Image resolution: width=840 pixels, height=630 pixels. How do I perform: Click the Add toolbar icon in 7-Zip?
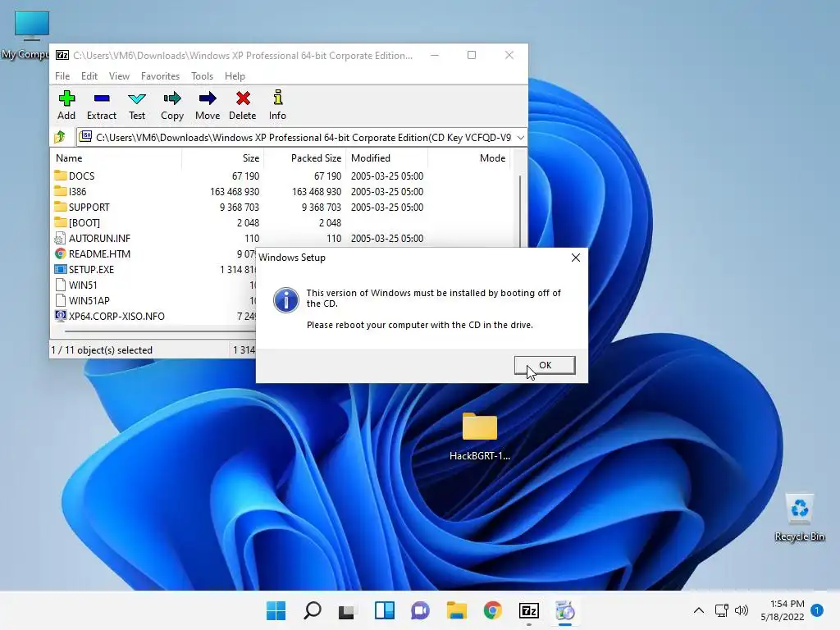tap(66, 105)
